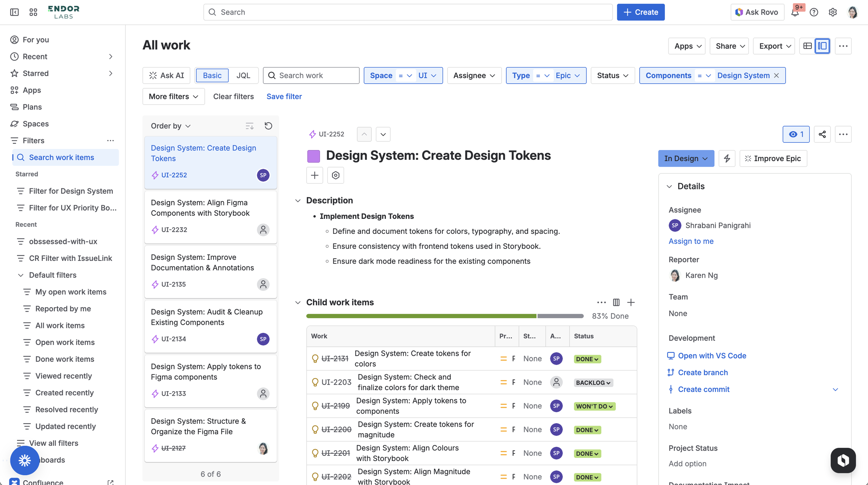Screen dimensions: 868x485
Task: Collapse the left sidebar with panel icon
Action: pos(14,12)
